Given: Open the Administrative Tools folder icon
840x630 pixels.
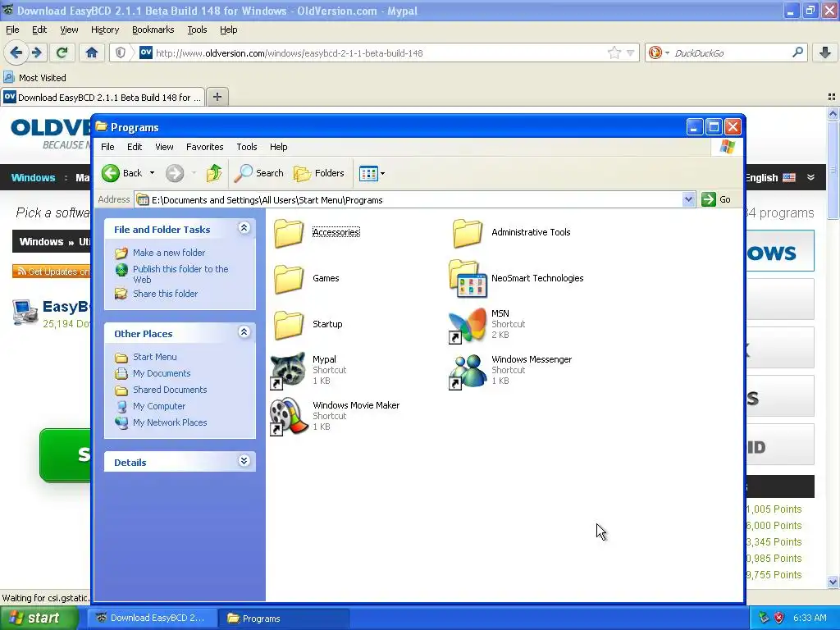Looking at the screenshot, I should point(467,233).
